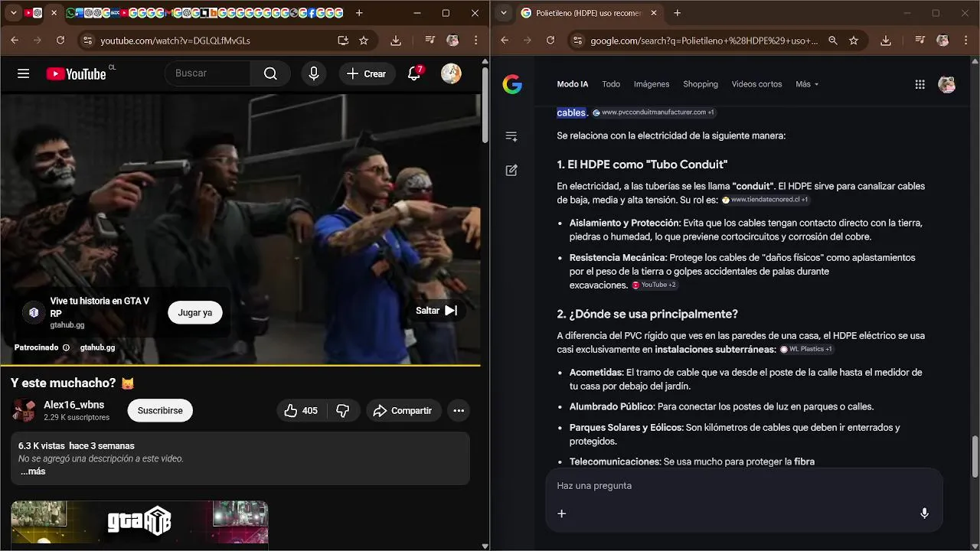Click the Crear button
This screenshot has height=551, width=980.
pyautogui.click(x=367, y=73)
